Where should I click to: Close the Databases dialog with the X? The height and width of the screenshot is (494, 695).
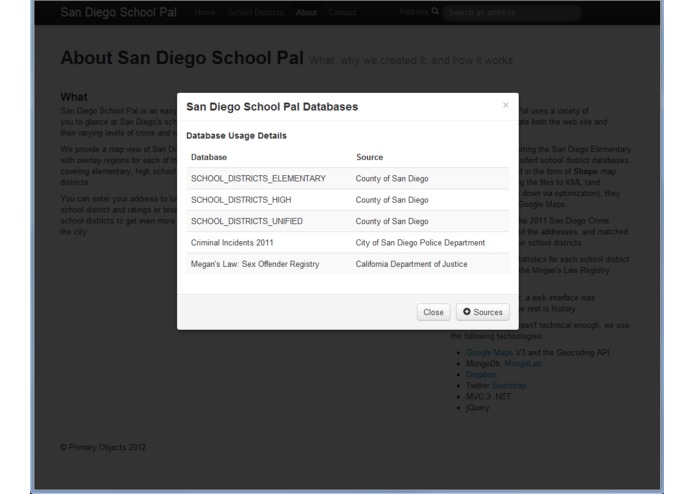506,105
